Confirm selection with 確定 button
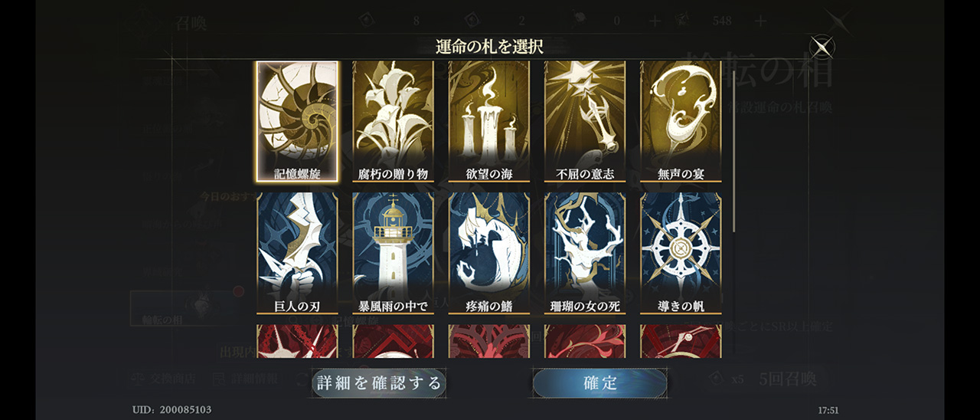 coord(599,383)
